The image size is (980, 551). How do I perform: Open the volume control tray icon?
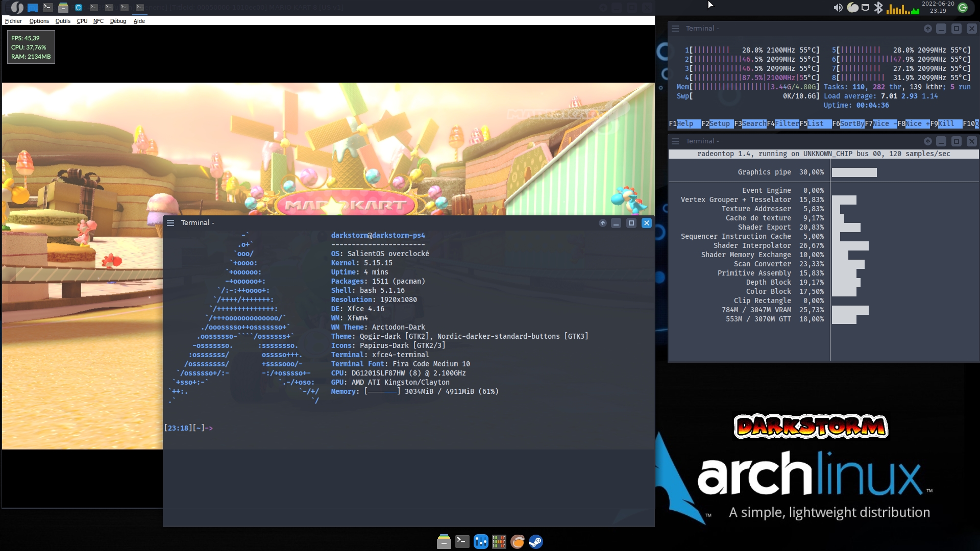pyautogui.click(x=838, y=8)
